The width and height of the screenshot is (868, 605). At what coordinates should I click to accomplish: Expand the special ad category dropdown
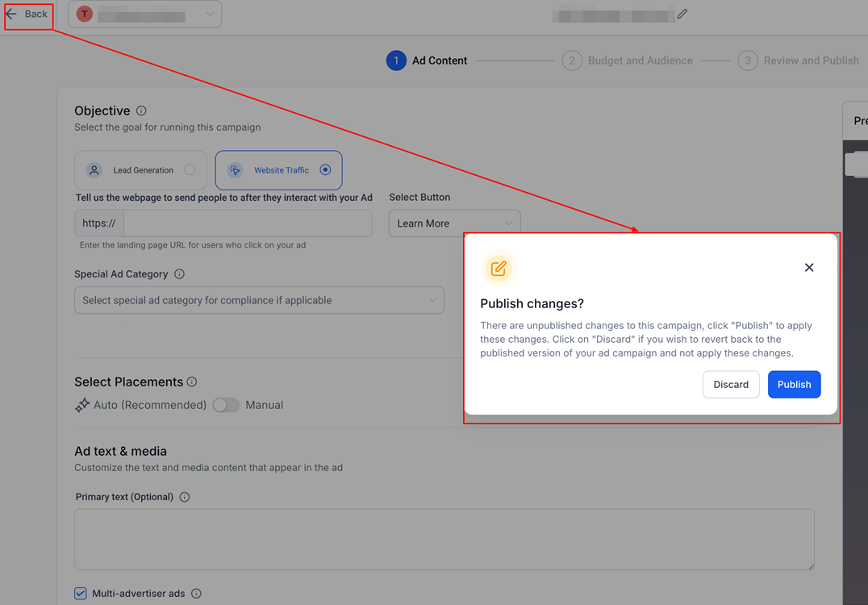point(259,300)
